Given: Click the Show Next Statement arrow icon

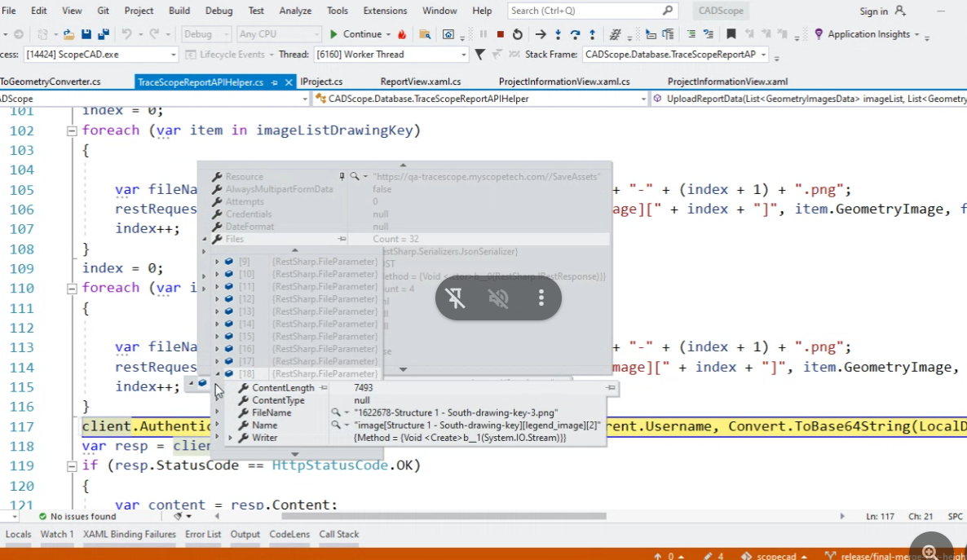Looking at the screenshot, I should click(541, 34).
